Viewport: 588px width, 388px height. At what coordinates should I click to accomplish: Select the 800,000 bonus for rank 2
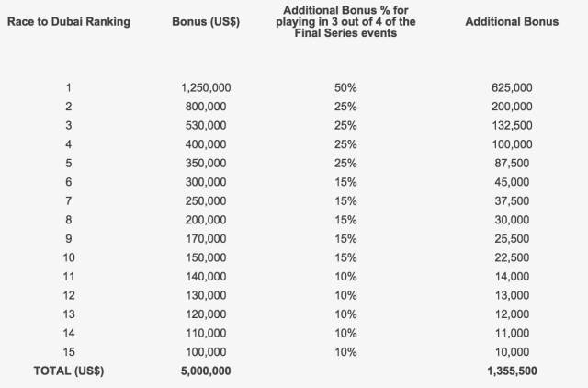coord(206,107)
